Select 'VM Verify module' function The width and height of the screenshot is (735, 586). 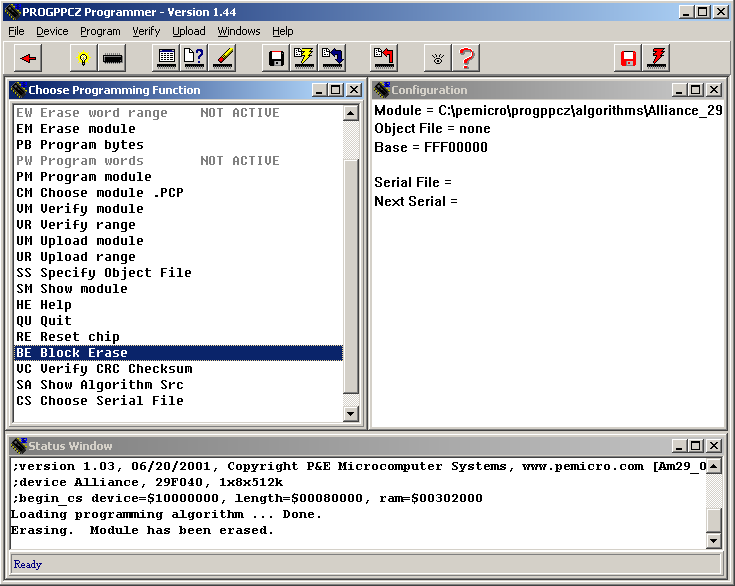pos(179,209)
